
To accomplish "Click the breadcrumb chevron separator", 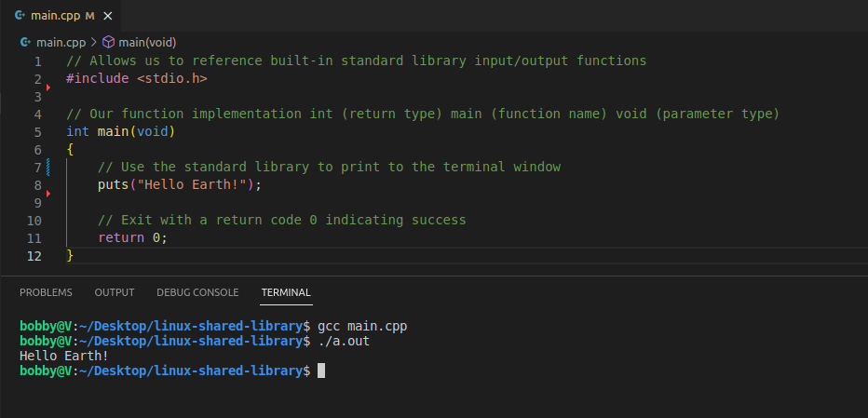I will coord(93,42).
